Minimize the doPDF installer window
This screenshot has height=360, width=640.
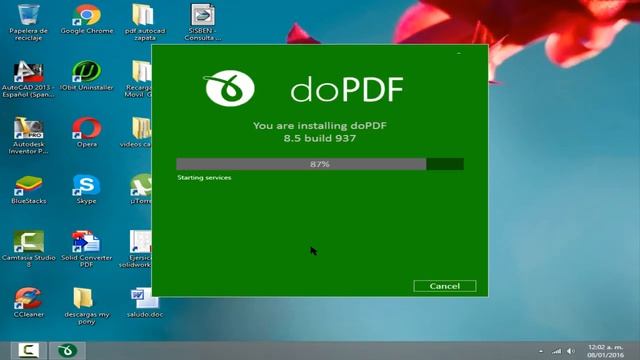(x=459, y=53)
